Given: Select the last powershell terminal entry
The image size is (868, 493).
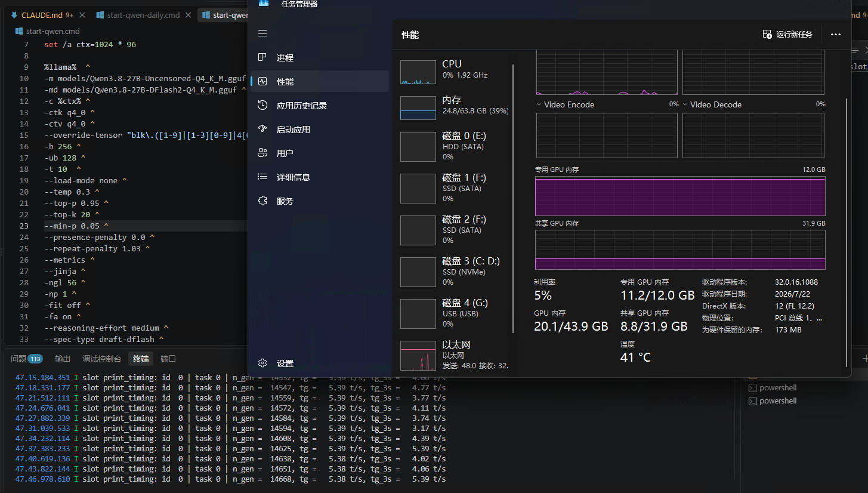Looking at the screenshot, I should point(778,401).
